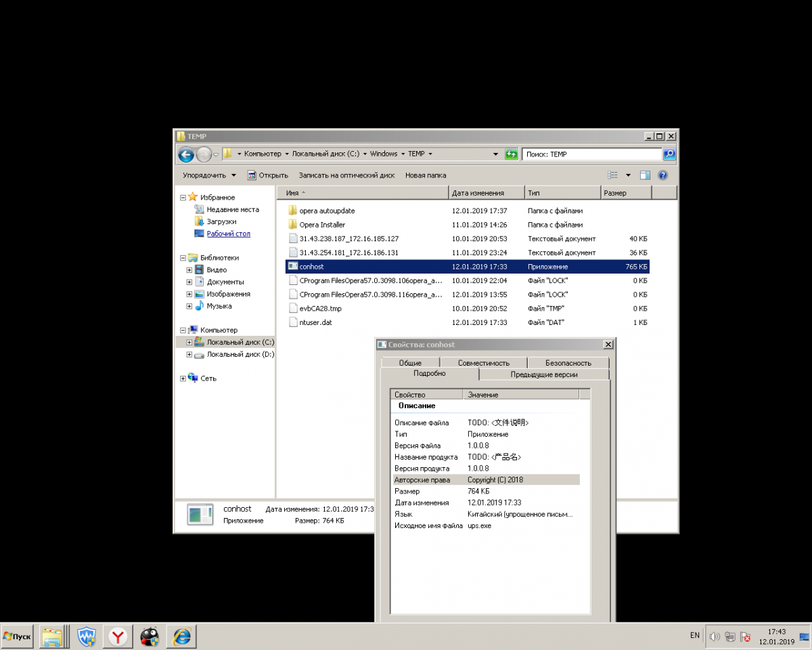Switch to the Безопасность tab
This screenshot has height=650, width=812.
[x=568, y=363]
